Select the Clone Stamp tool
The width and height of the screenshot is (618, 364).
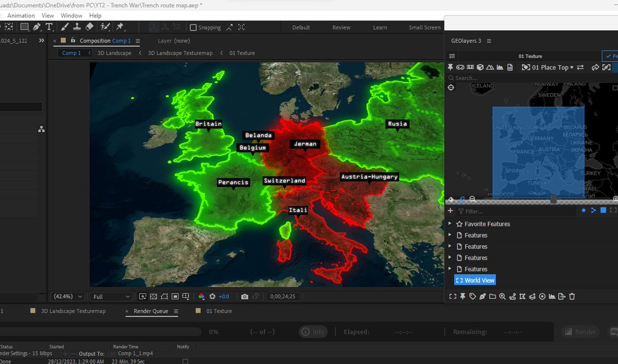77,27
